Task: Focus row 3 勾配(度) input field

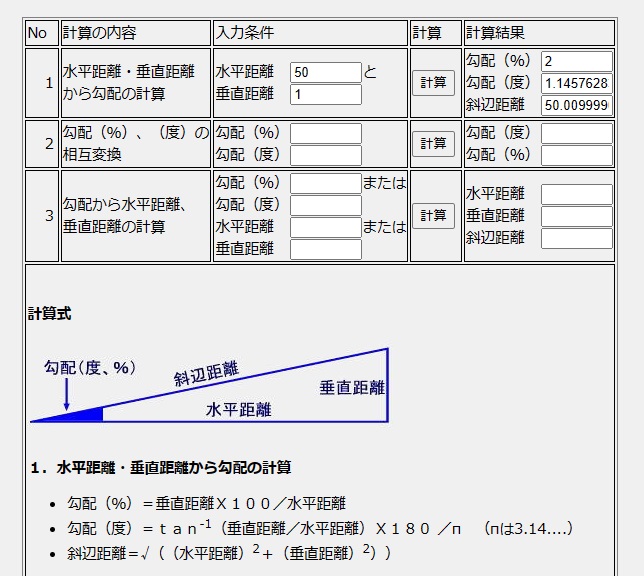Action: [326, 205]
